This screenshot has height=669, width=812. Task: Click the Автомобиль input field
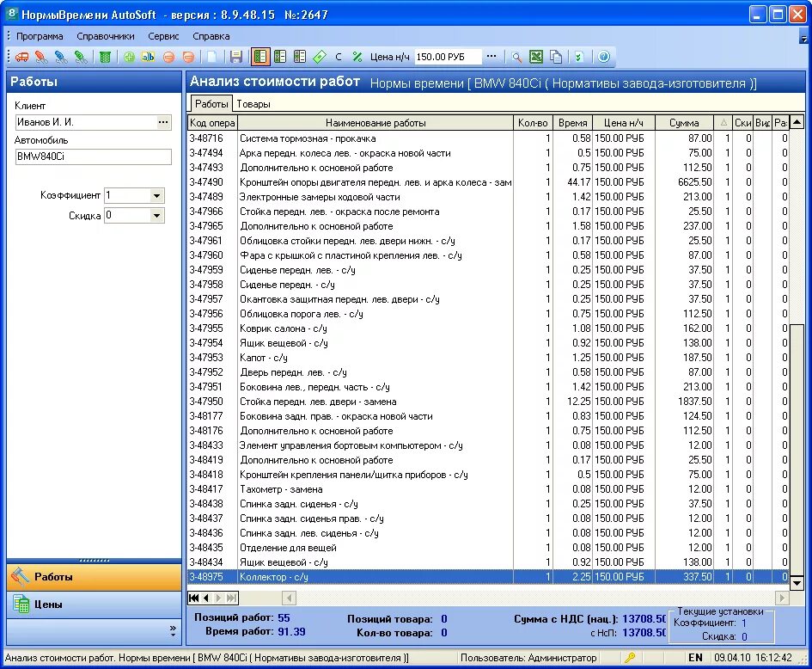pyautogui.click(x=93, y=157)
